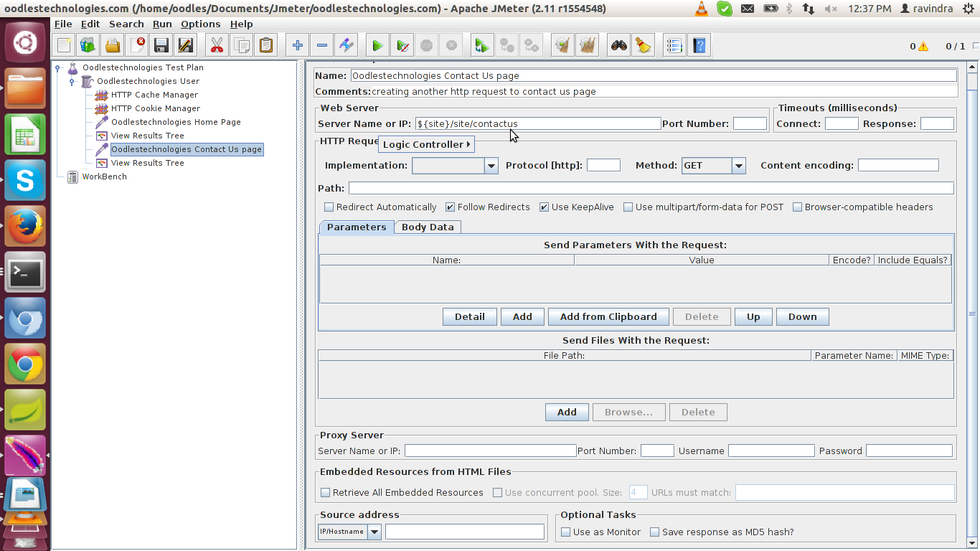Select HTTP Cookie Manager in tree
This screenshot has height=551, width=980.
(x=156, y=108)
